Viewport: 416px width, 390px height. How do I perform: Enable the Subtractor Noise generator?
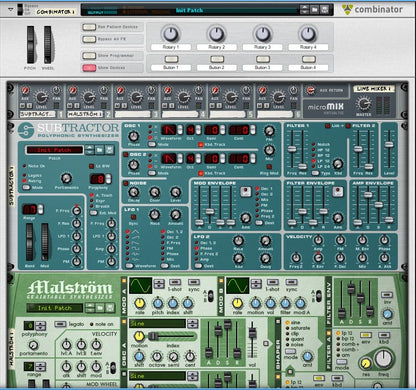(x=126, y=183)
